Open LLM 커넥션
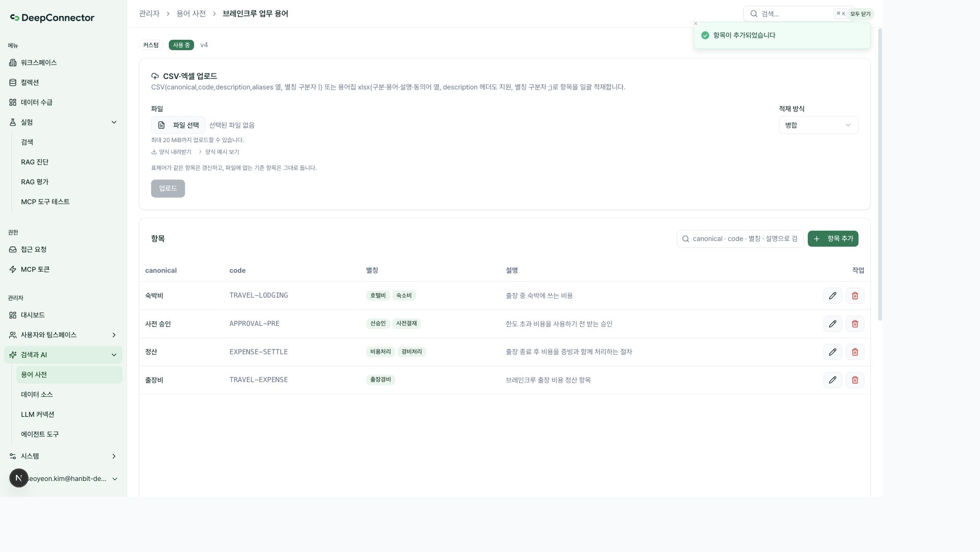This screenshot has width=980, height=552. pos(69,414)
